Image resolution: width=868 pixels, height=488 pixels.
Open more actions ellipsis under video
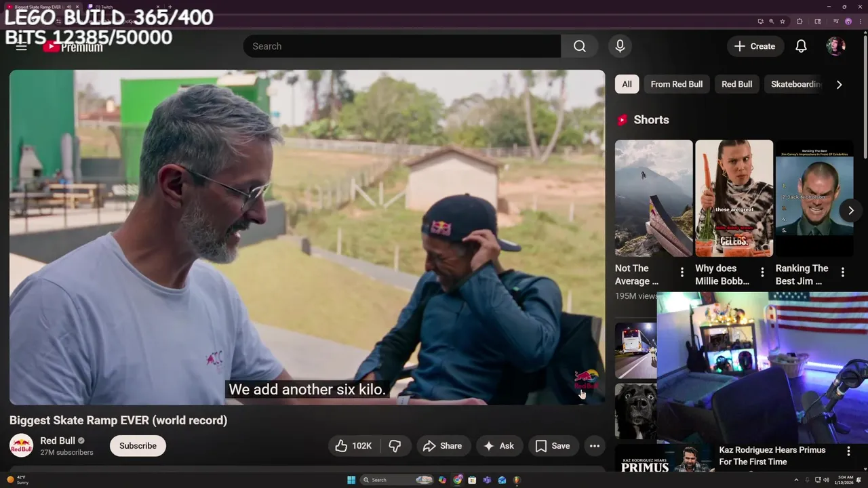[x=595, y=446]
